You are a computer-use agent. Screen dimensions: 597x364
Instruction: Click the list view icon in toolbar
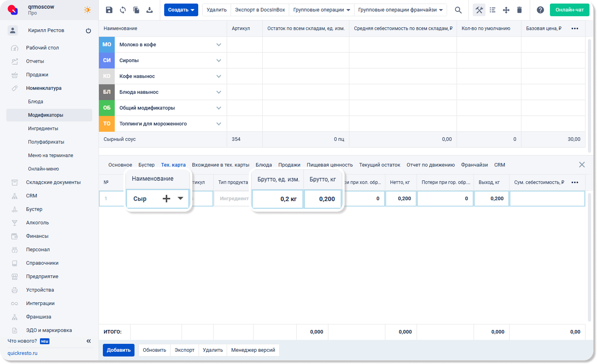493,10
